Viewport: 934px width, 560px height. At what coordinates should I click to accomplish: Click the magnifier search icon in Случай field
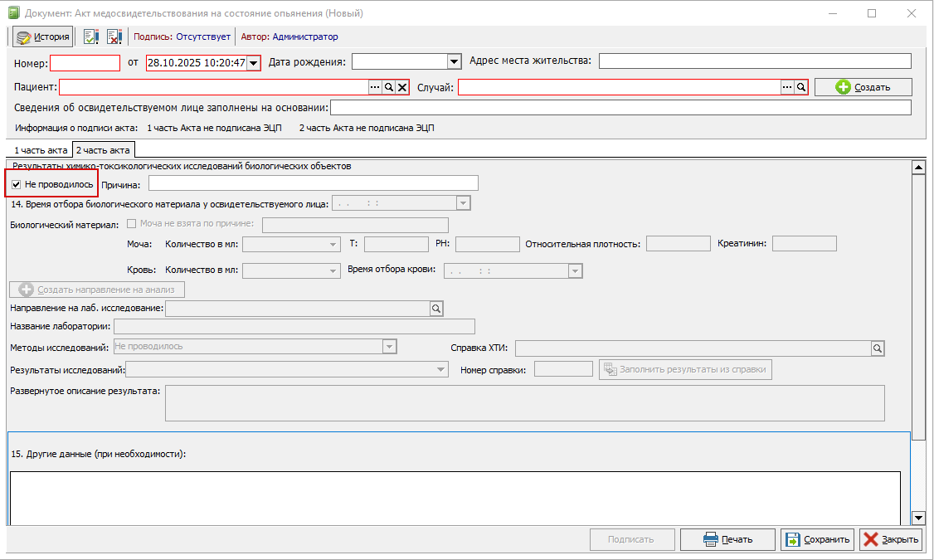pos(801,87)
